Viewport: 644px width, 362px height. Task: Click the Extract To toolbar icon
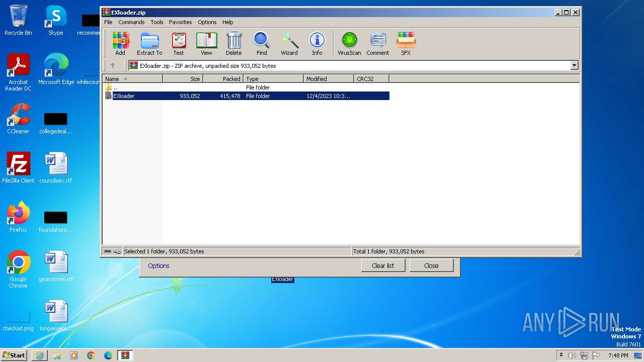(x=149, y=43)
